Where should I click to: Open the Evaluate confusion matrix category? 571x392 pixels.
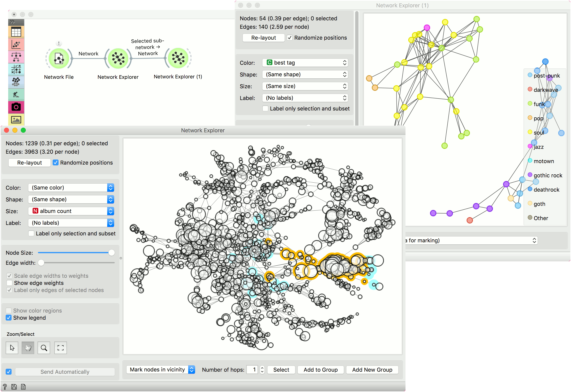(x=16, y=70)
